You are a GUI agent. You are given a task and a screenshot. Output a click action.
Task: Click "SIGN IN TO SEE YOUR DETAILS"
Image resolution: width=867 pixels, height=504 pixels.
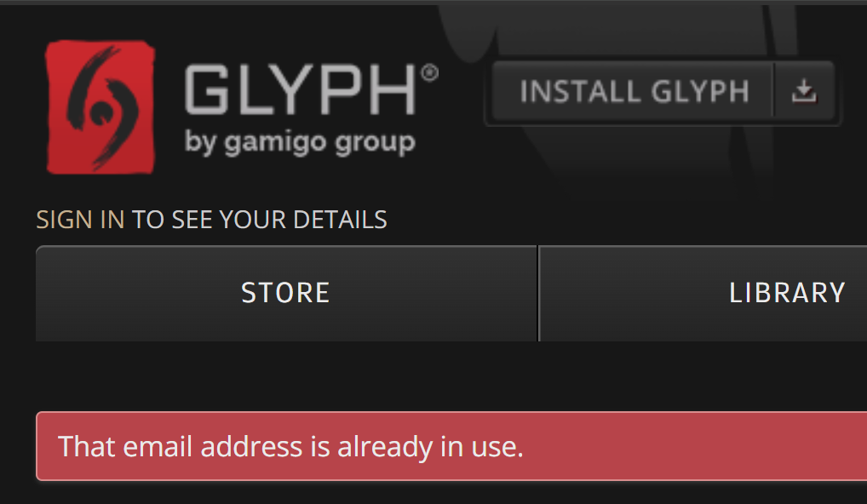tap(211, 220)
